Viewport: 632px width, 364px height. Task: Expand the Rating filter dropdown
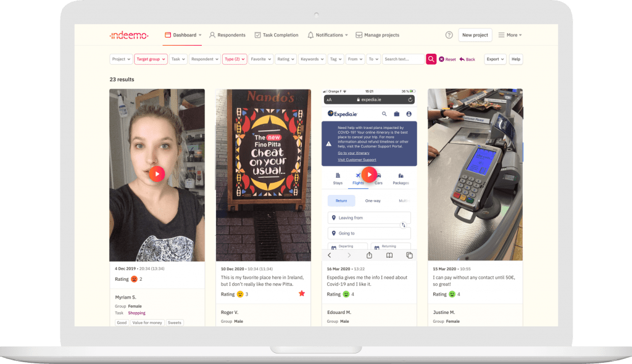pos(286,59)
